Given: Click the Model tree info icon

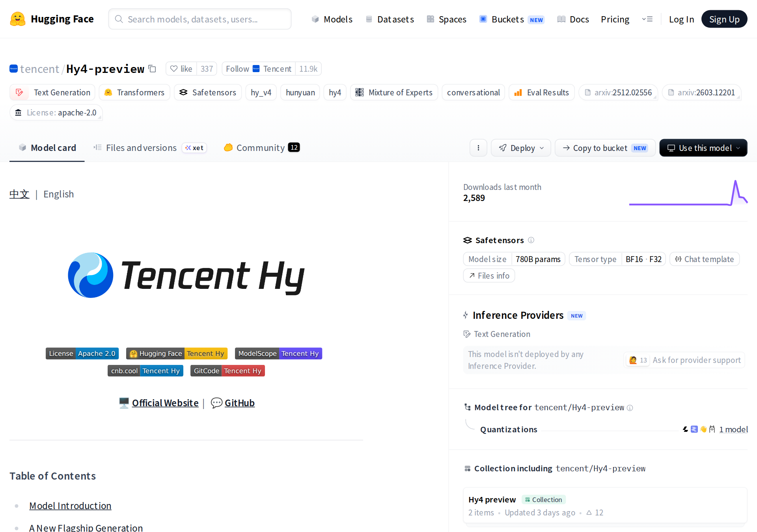Looking at the screenshot, I should tap(630, 408).
